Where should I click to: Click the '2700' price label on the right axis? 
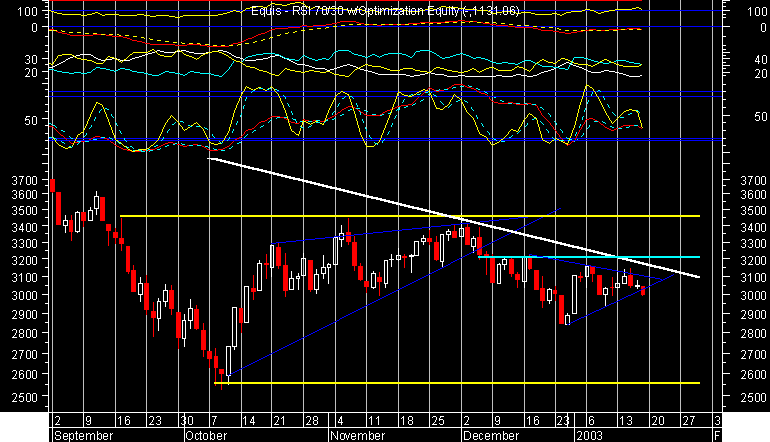click(x=753, y=354)
